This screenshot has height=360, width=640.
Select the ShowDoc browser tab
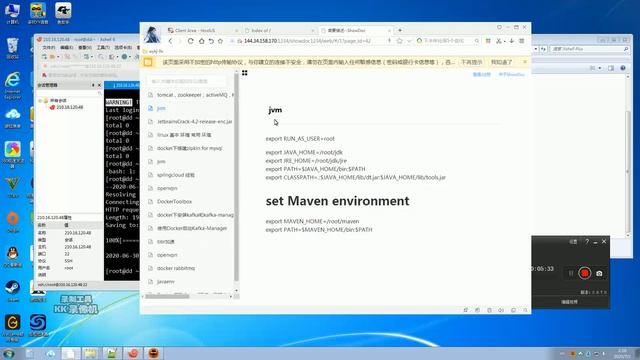point(355,30)
